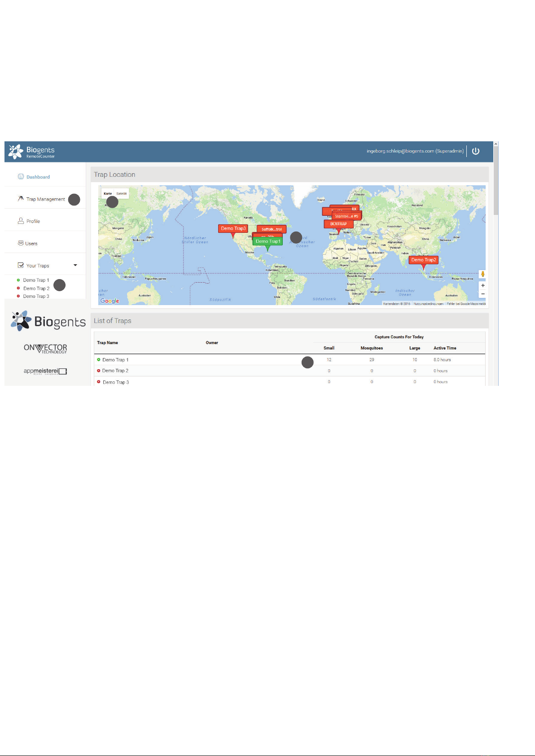Image resolution: width=535 pixels, height=756 pixels.
Task: Zoom out the map with minus
Action: click(482, 294)
